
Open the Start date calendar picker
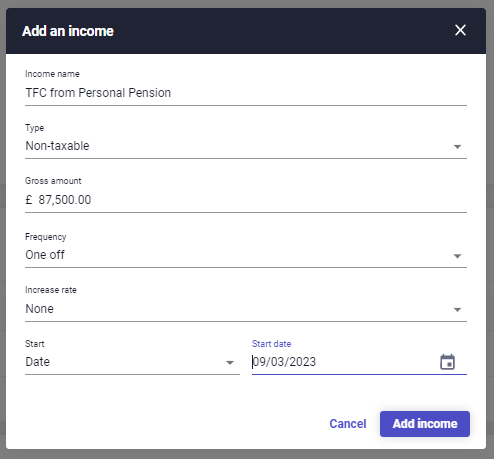pos(447,362)
